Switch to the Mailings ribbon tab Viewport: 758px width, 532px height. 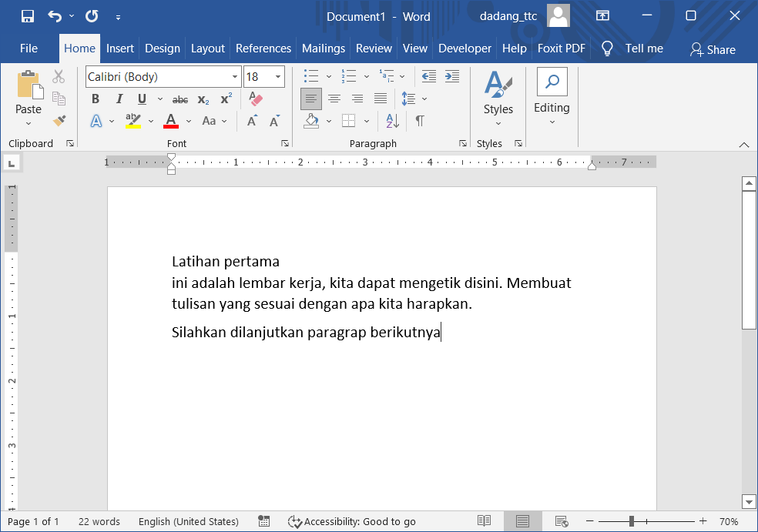pos(323,48)
